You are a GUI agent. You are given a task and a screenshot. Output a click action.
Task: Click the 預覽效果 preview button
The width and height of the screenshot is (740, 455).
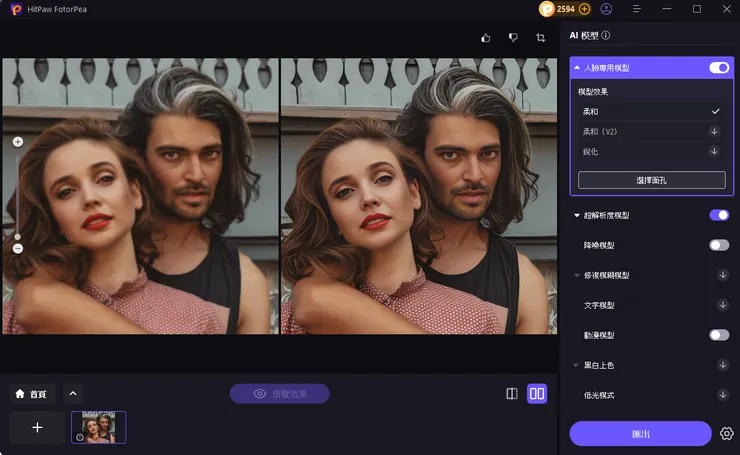[280, 394]
